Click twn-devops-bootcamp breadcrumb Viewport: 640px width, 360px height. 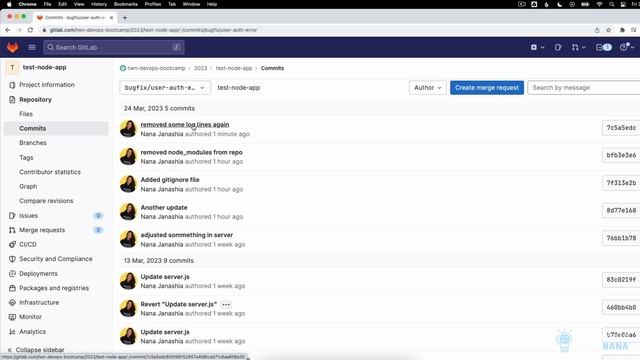156,68
